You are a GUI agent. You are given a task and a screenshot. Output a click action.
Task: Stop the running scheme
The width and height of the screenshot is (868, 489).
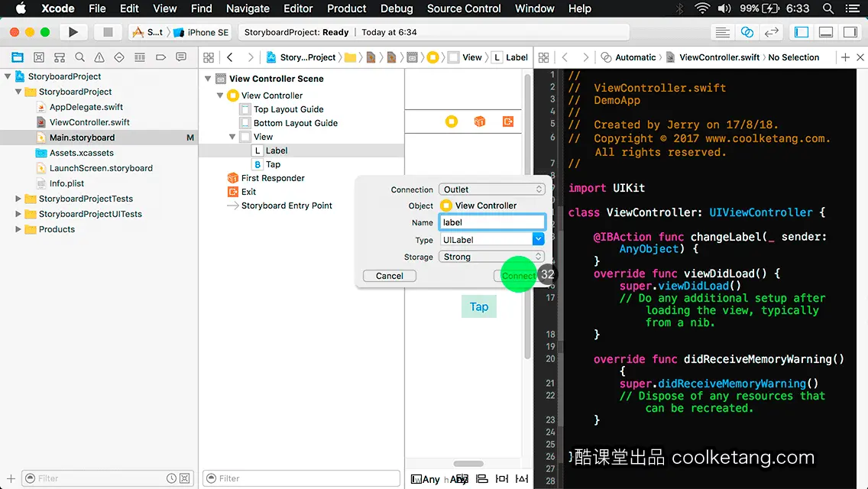(x=108, y=32)
